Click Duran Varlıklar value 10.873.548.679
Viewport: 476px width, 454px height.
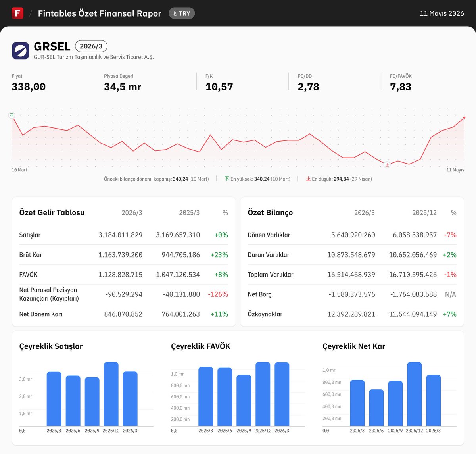351,255
